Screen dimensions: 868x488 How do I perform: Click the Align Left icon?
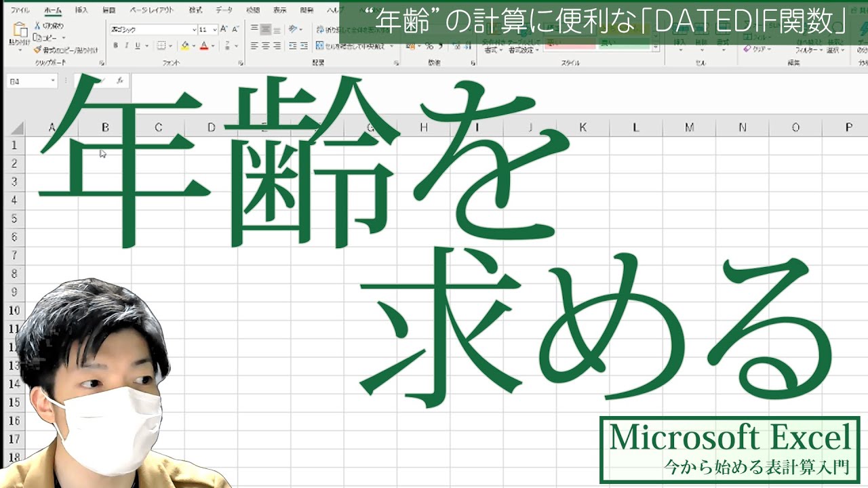pyautogui.click(x=254, y=46)
